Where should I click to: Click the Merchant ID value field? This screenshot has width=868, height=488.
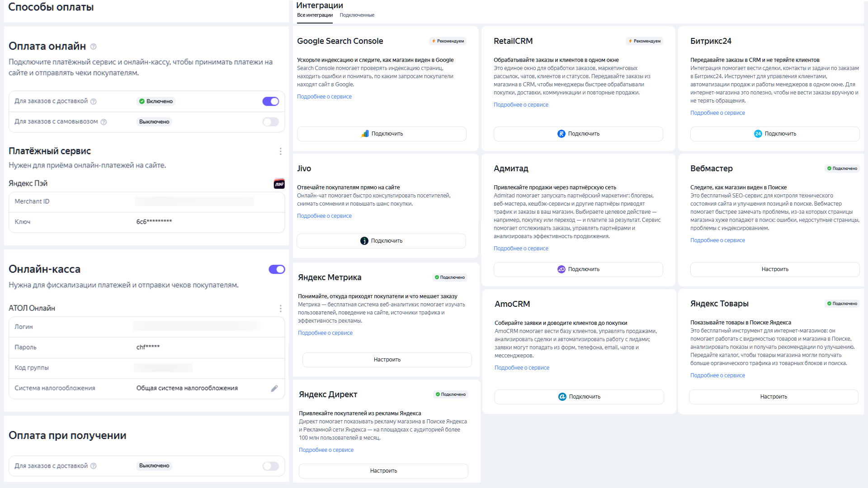click(194, 202)
